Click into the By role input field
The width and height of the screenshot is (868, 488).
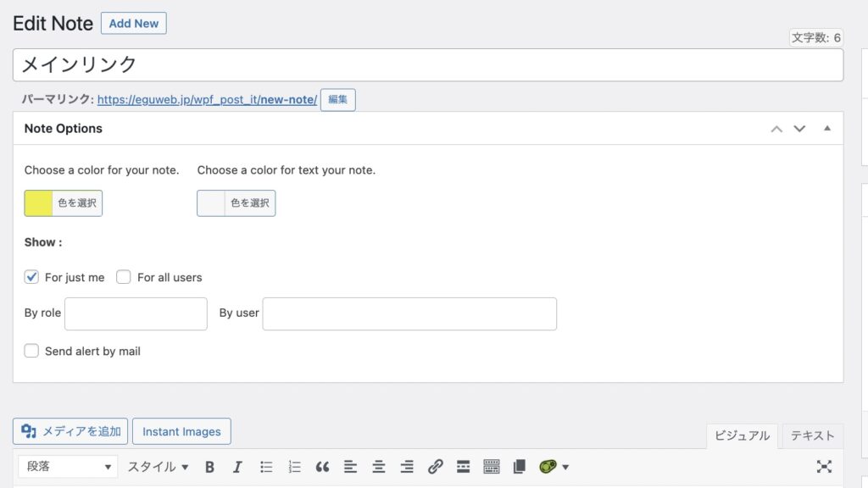[x=136, y=313]
